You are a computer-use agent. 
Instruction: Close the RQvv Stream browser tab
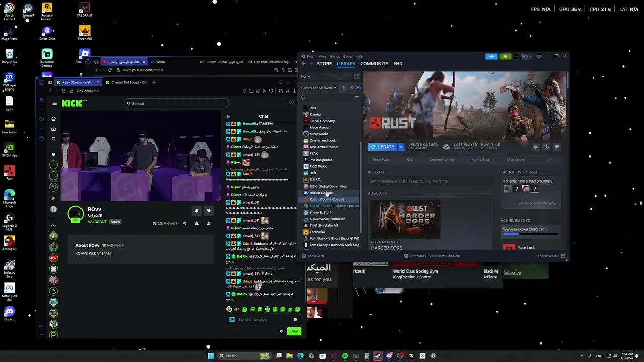point(98,82)
